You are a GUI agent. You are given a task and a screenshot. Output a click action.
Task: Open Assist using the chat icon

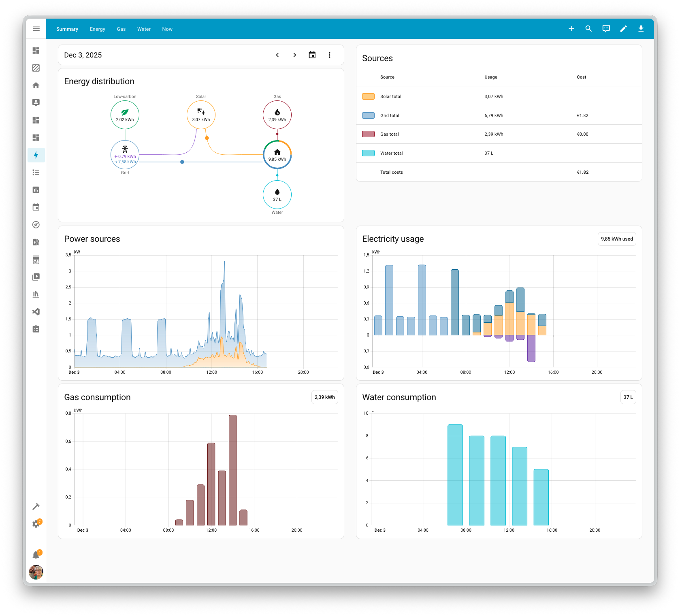(x=606, y=28)
